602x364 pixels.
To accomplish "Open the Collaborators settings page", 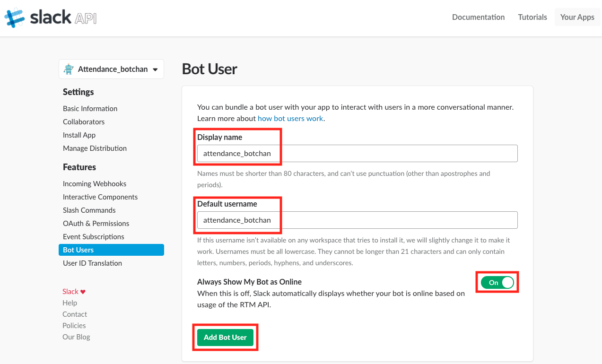I will tap(84, 121).
